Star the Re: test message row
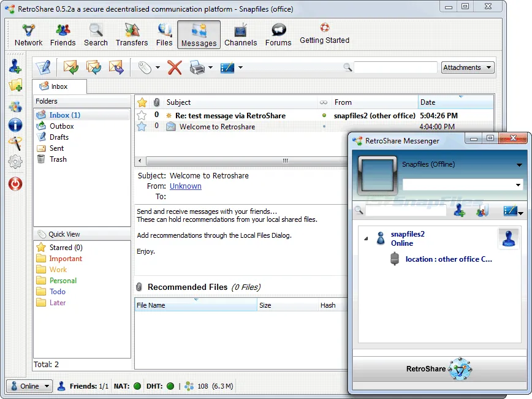Viewport: 532px width, 399px height. tap(142, 115)
